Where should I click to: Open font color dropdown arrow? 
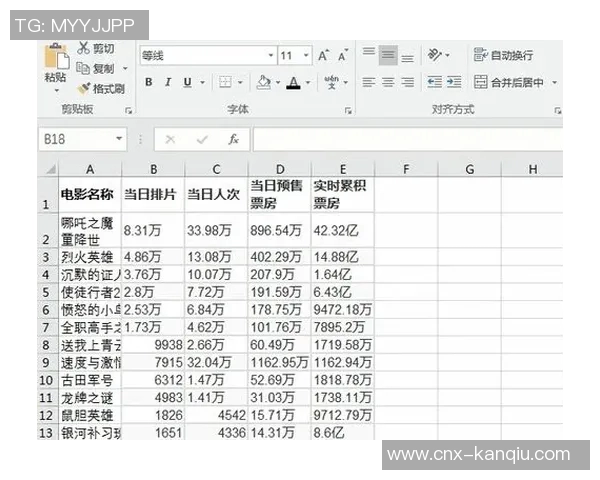(308, 82)
